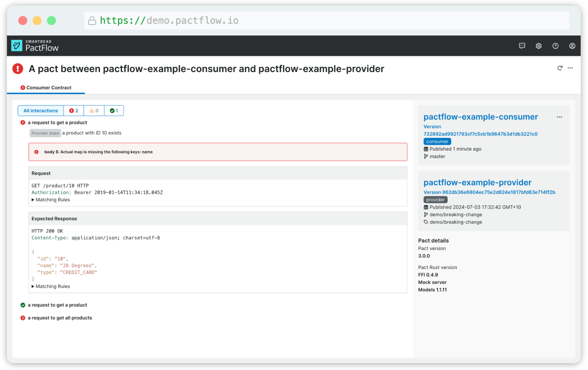
Task: Expand the passing 'a request to get a product'
Action: pyautogui.click(x=57, y=305)
